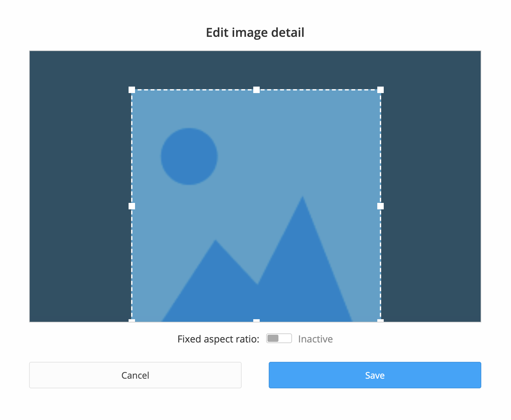This screenshot has width=511, height=420.
Task: Click the middle-right crop handle
Action: point(381,206)
